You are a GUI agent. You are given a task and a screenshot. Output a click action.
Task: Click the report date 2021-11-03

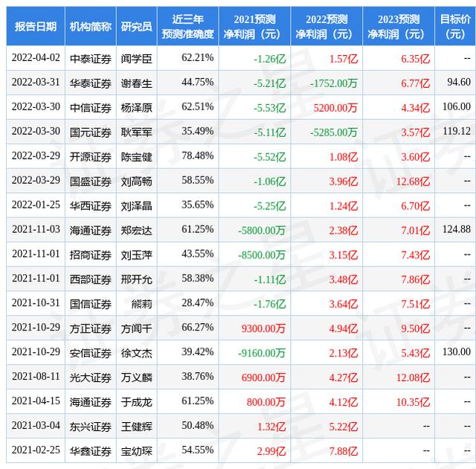pos(36,229)
